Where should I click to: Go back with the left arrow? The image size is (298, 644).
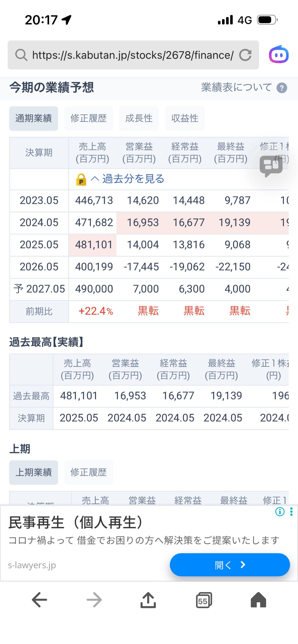click(x=39, y=599)
